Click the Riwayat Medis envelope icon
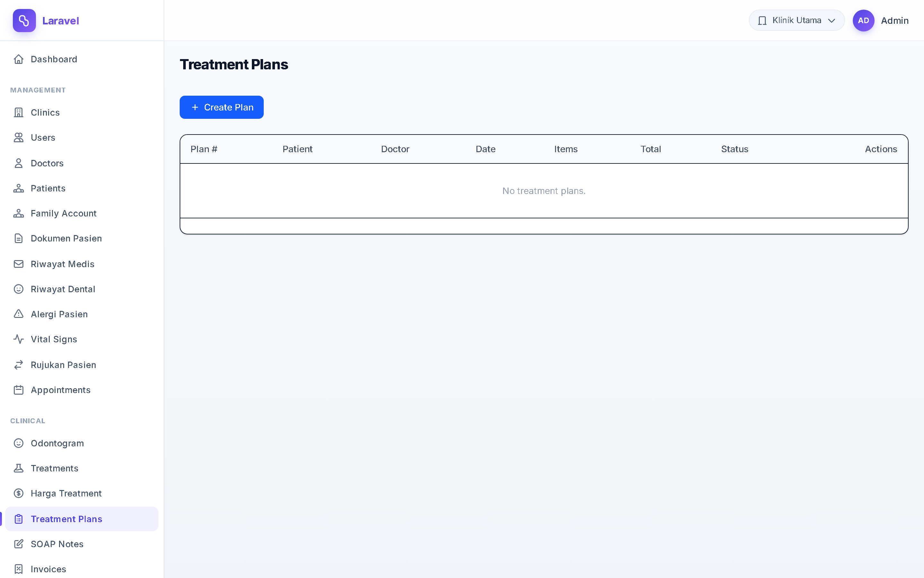 (18, 264)
